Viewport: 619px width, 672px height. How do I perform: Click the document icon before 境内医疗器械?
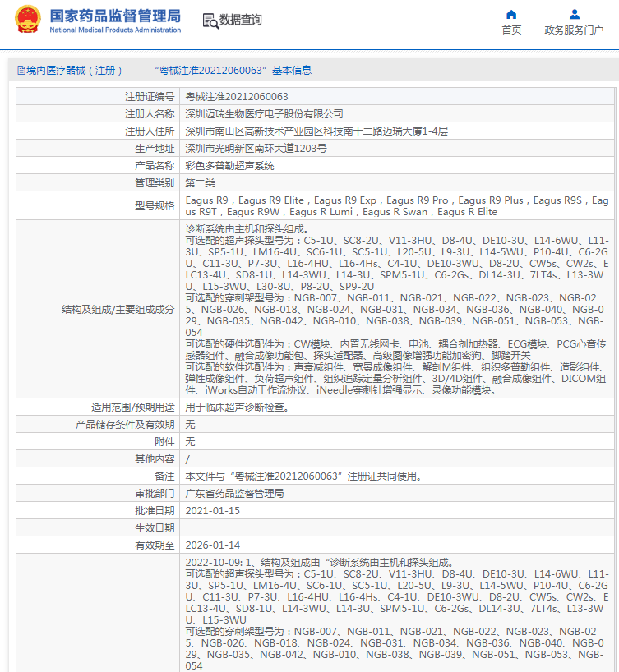click(21, 71)
